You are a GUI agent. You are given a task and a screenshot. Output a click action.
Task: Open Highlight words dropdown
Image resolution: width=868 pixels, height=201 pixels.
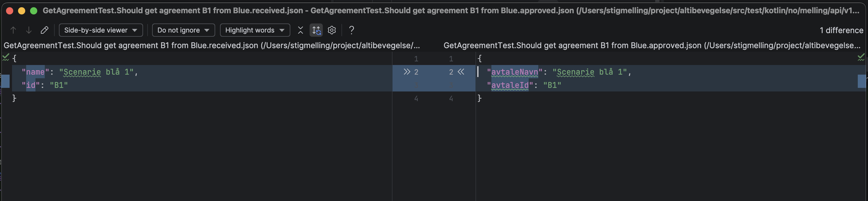tap(255, 30)
